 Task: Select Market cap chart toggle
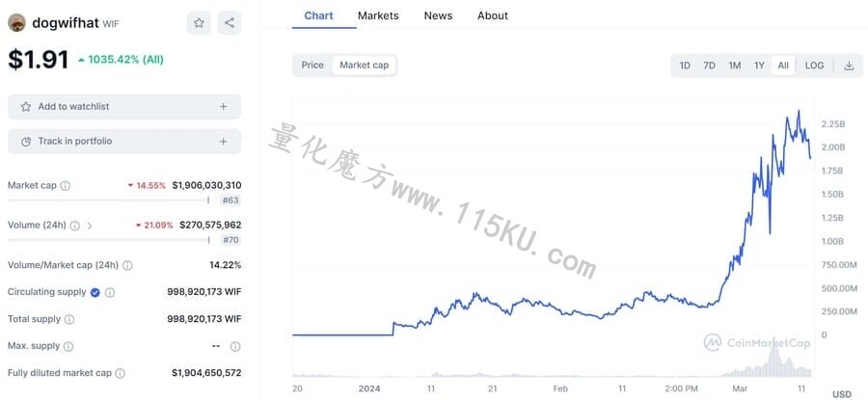364,66
